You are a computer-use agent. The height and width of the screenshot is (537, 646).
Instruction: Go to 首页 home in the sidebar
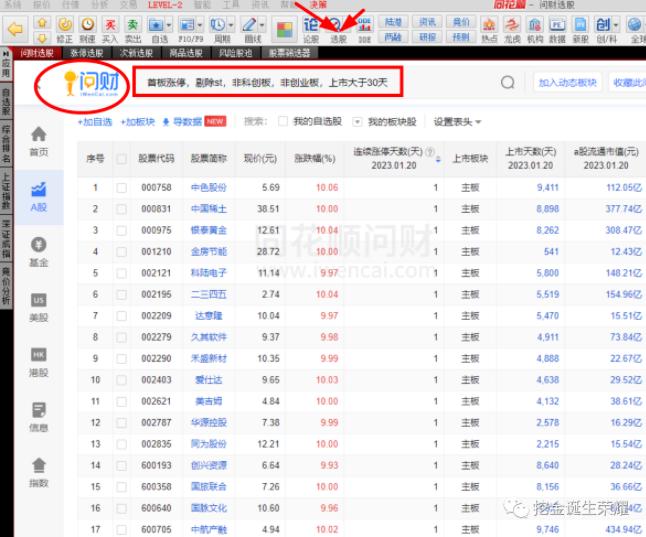[39, 141]
